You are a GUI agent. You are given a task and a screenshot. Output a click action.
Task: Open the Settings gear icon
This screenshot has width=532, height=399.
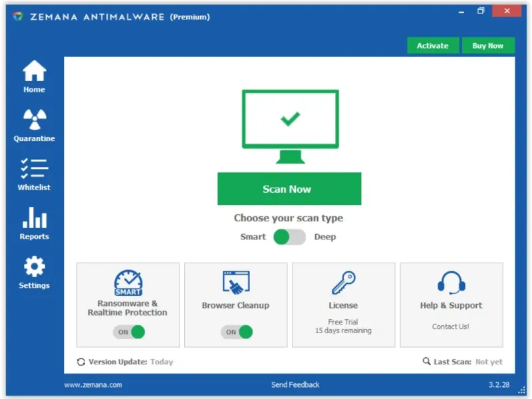35,267
